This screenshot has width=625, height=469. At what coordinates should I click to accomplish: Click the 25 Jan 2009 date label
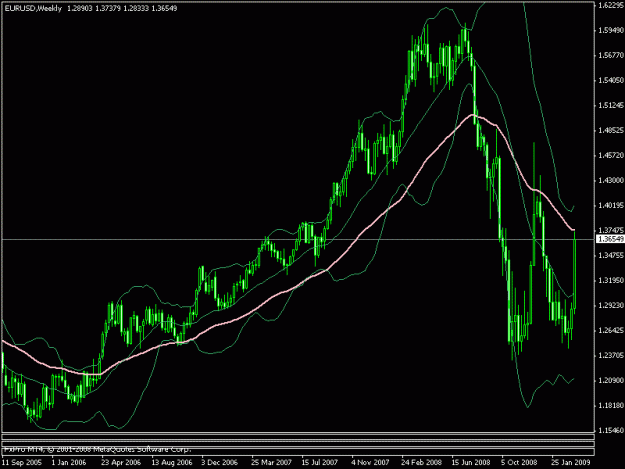[571, 463]
